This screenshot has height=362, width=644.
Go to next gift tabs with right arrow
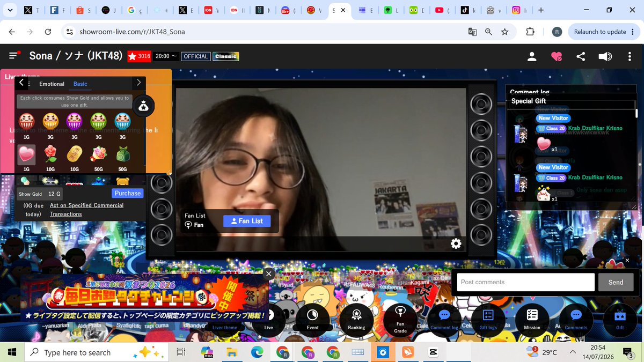138,83
